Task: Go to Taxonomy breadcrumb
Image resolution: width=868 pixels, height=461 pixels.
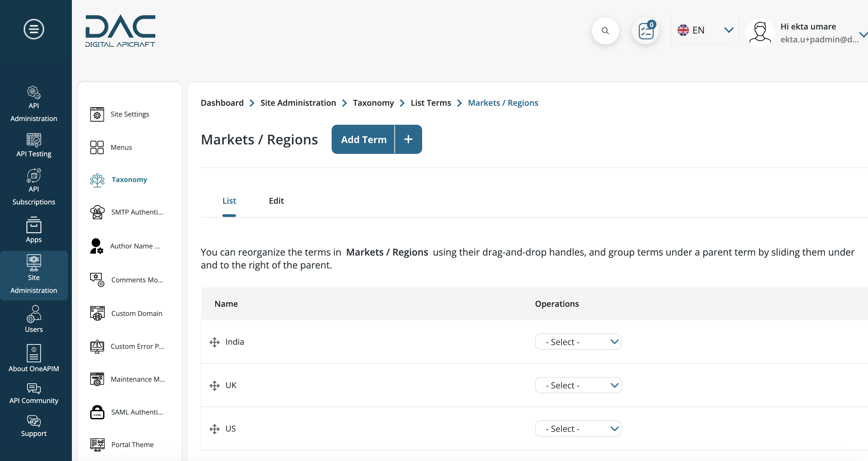Action: (x=373, y=103)
